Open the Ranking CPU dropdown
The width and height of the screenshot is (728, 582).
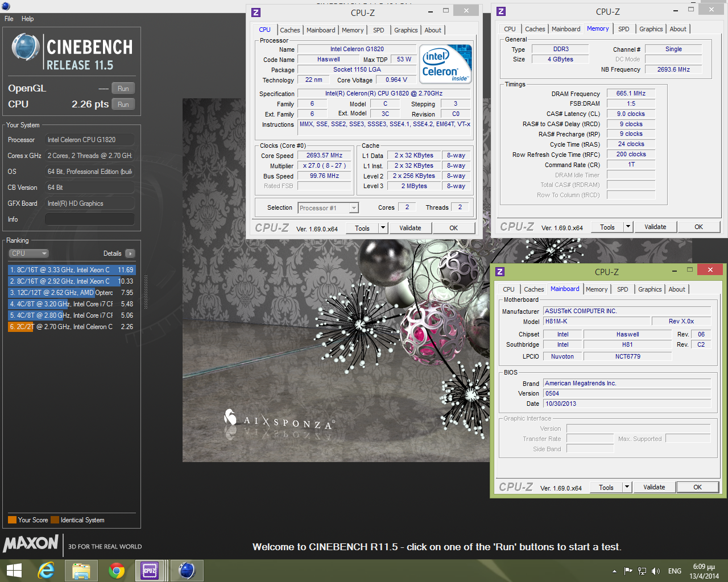pyautogui.click(x=28, y=253)
